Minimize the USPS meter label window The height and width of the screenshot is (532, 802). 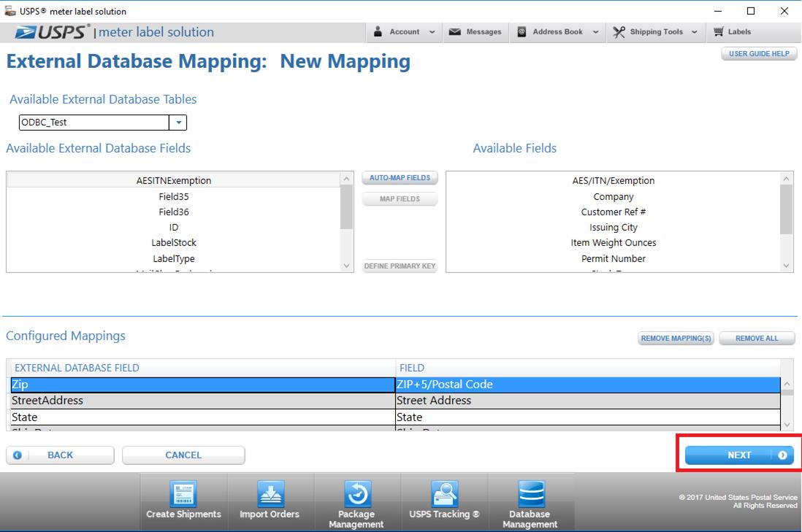click(x=718, y=11)
